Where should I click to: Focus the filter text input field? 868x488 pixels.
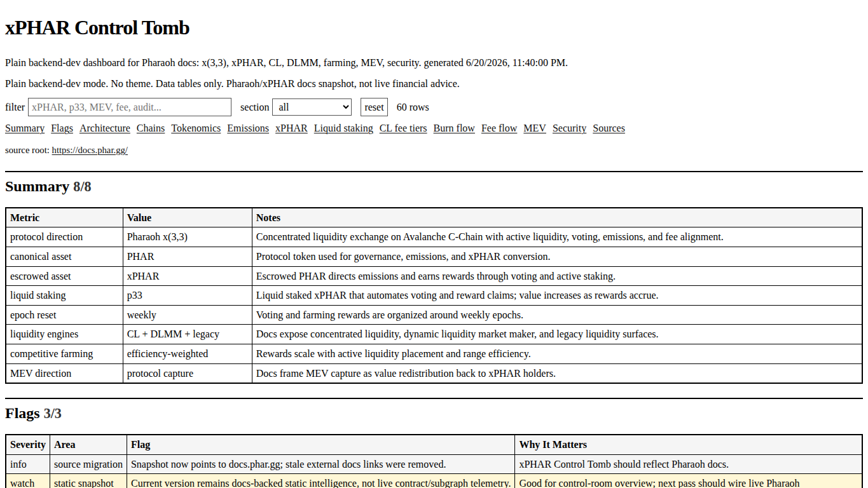point(130,107)
